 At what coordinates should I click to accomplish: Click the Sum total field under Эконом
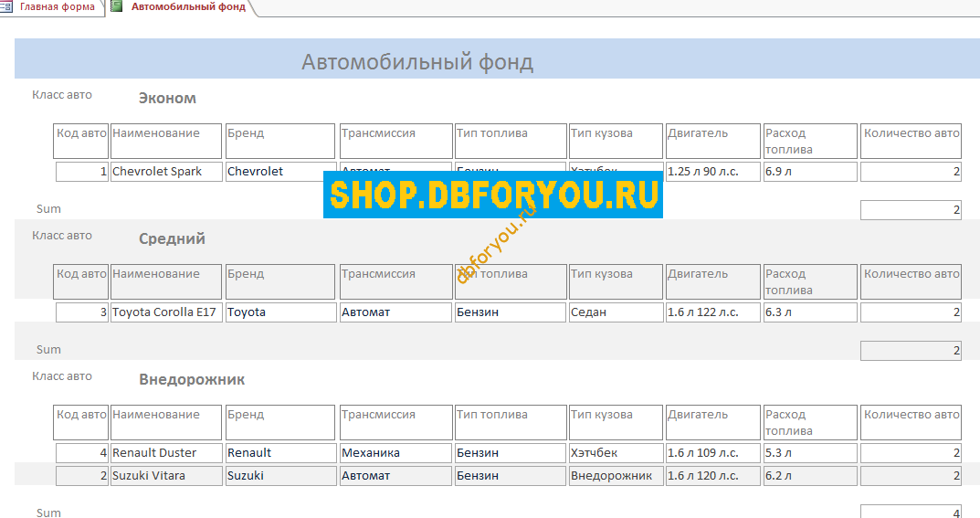point(911,210)
